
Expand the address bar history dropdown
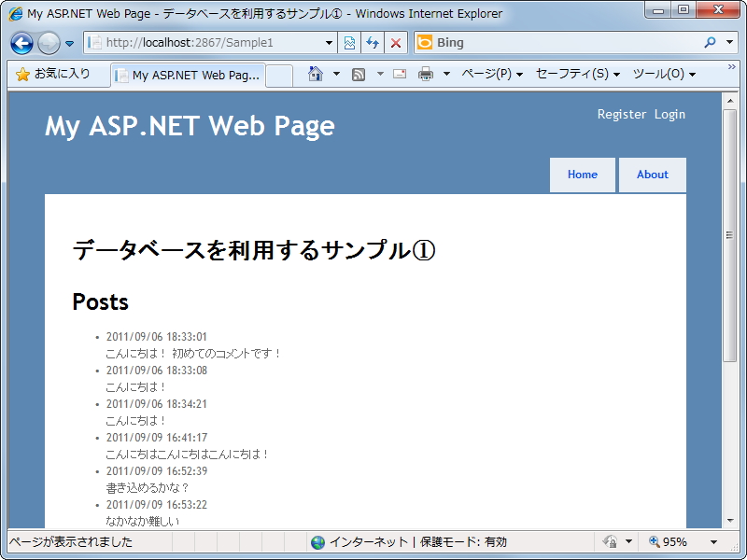[328, 42]
